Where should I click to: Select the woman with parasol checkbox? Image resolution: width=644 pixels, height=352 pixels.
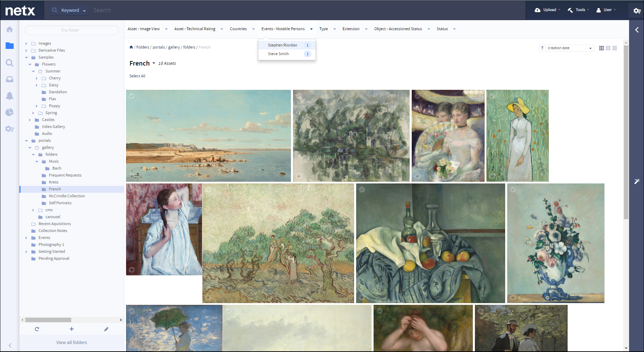pyautogui.click(x=132, y=311)
